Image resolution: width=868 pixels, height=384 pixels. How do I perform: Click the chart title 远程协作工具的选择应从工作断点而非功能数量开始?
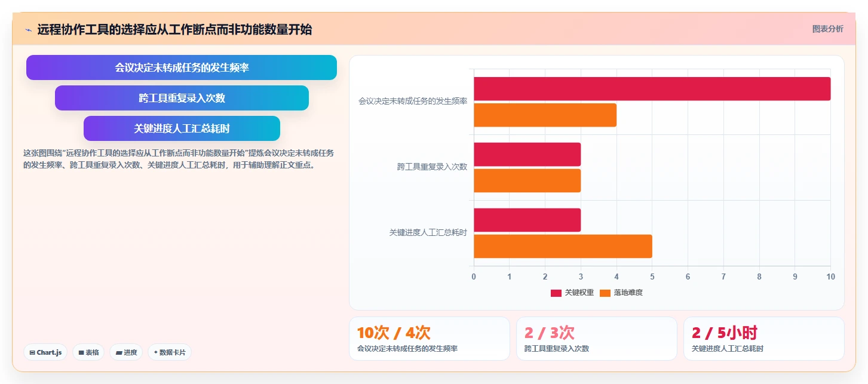coord(174,30)
